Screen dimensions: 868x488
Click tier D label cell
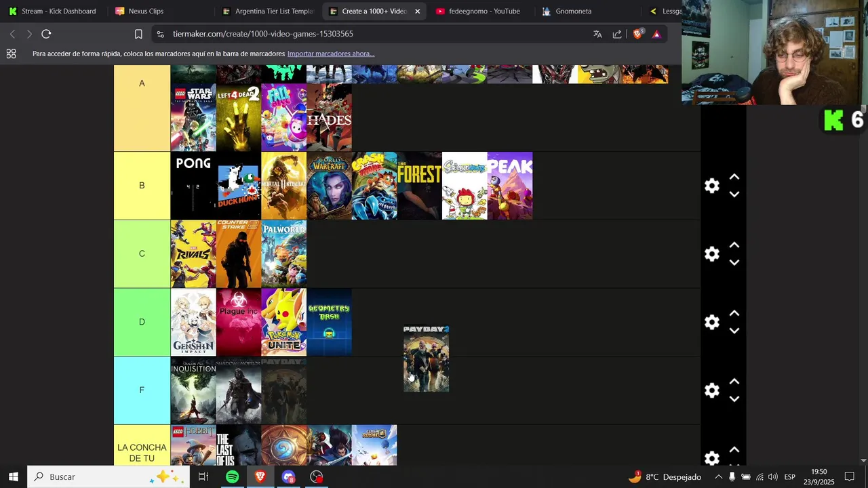(x=142, y=322)
